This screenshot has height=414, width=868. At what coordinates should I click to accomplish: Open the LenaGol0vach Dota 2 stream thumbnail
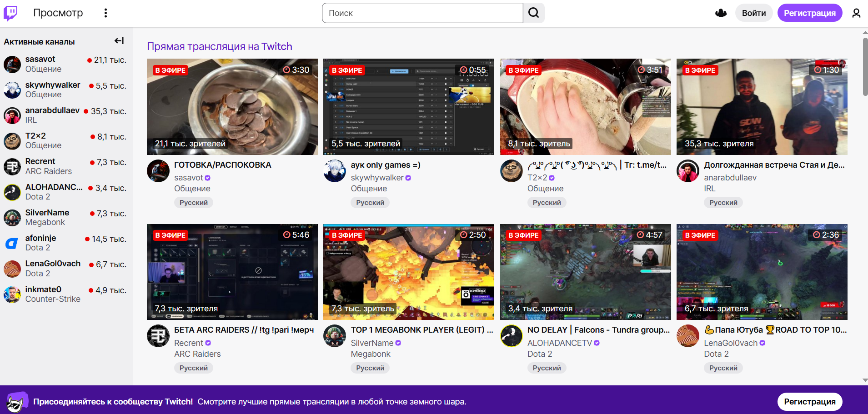762,272
